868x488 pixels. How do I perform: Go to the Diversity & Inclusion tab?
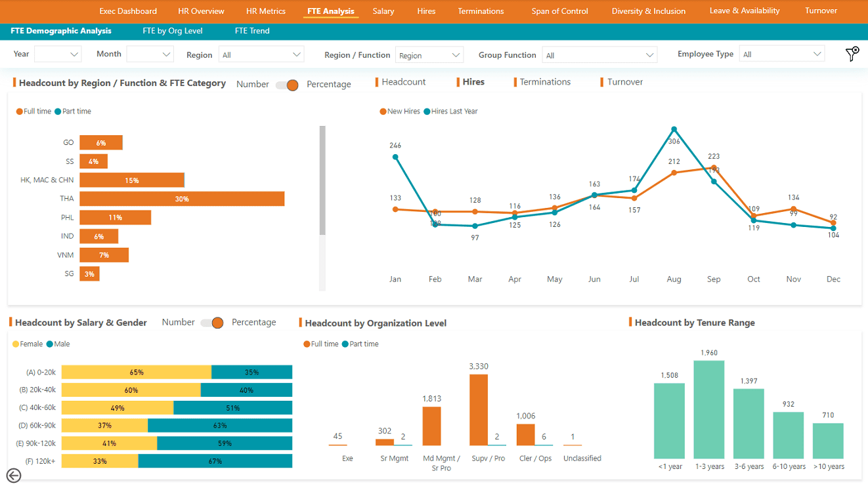click(648, 11)
